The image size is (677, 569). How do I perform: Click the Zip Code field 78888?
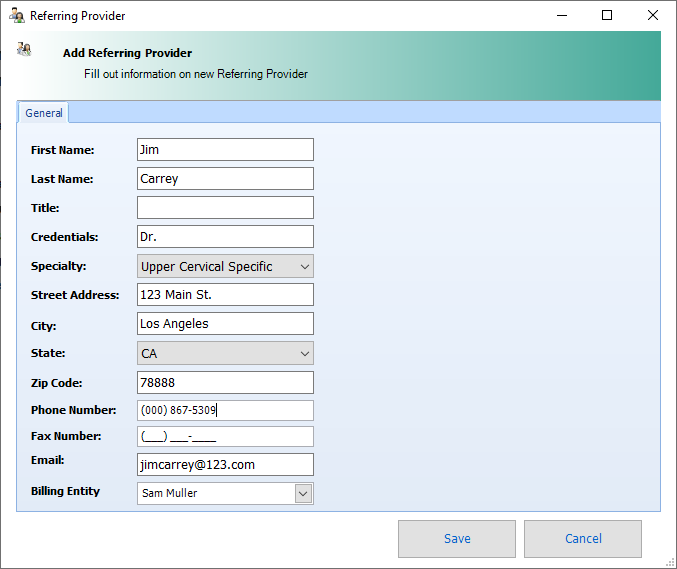click(225, 382)
